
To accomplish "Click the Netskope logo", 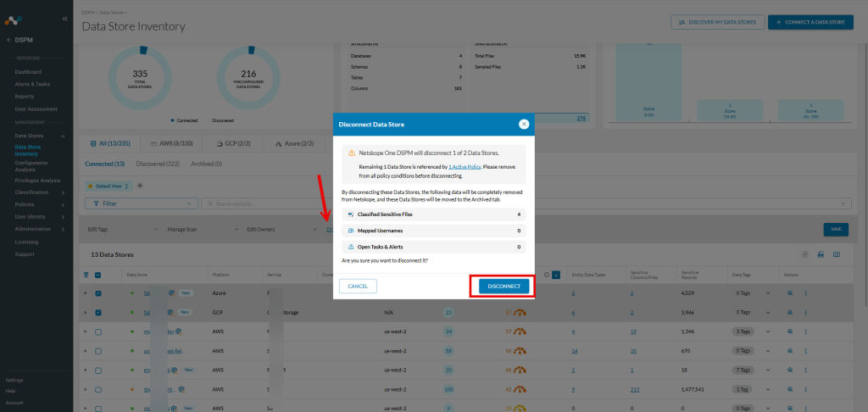I will pos(13,21).
